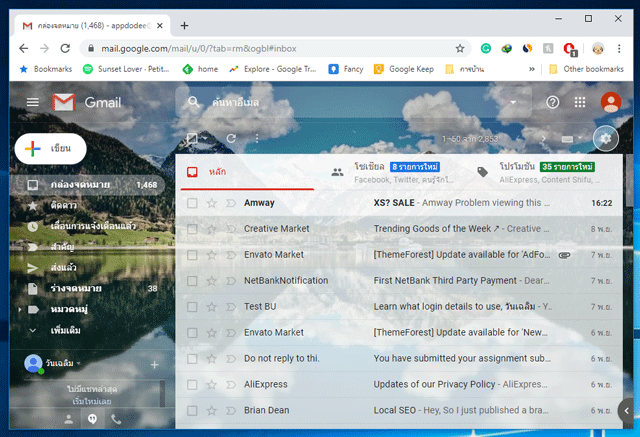Viewport: 640px width, 437px height.
Task: Go to the next page of emails
Action: [x=543, y=139]
